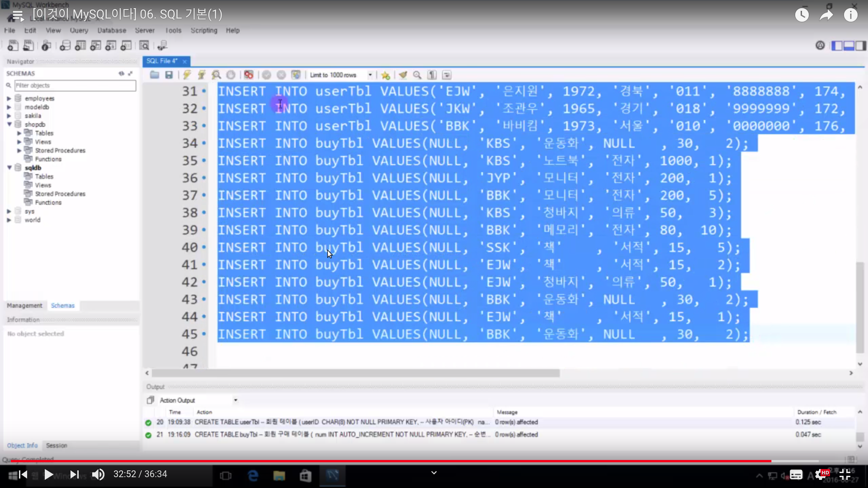Expand the sakila schema
This screenshot has height=488, width=868.
(9, 116)
